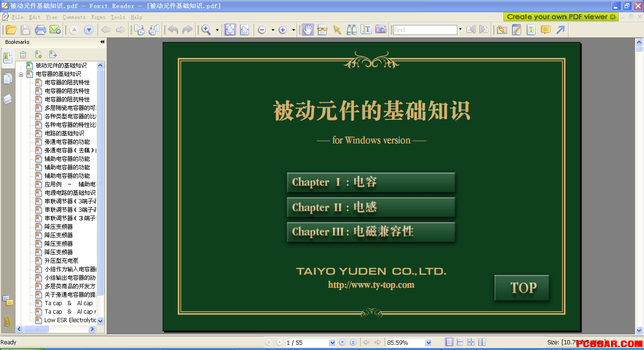644x350 pixels.
Task: Select the Text Select tool
Action: (366, 30)
